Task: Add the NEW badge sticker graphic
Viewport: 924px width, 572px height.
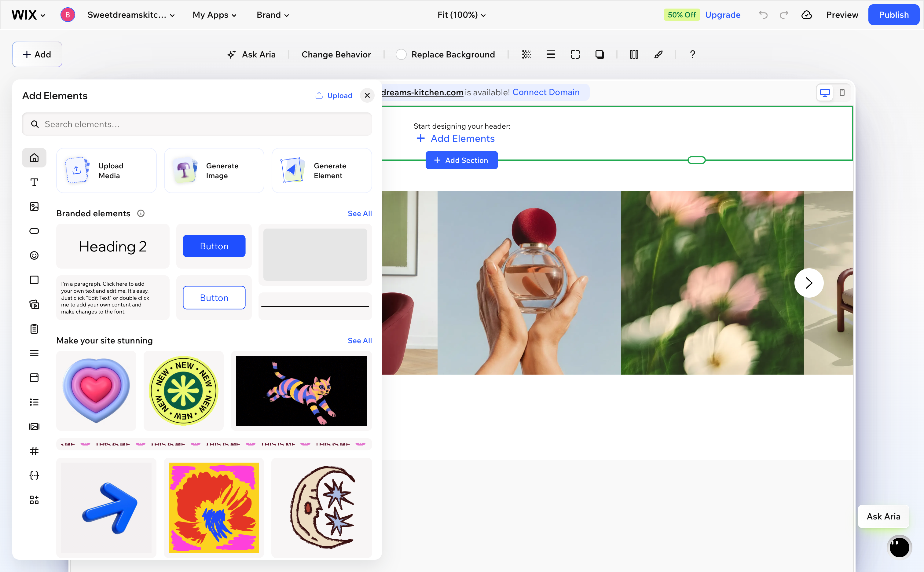Action: pyautogui.click(x=183, y=391)
